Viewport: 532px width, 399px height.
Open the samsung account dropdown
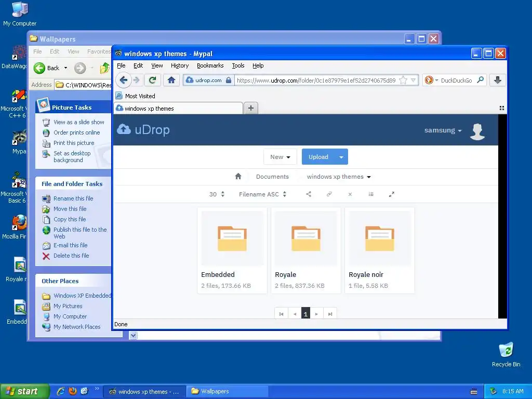(x=443, y=130)
